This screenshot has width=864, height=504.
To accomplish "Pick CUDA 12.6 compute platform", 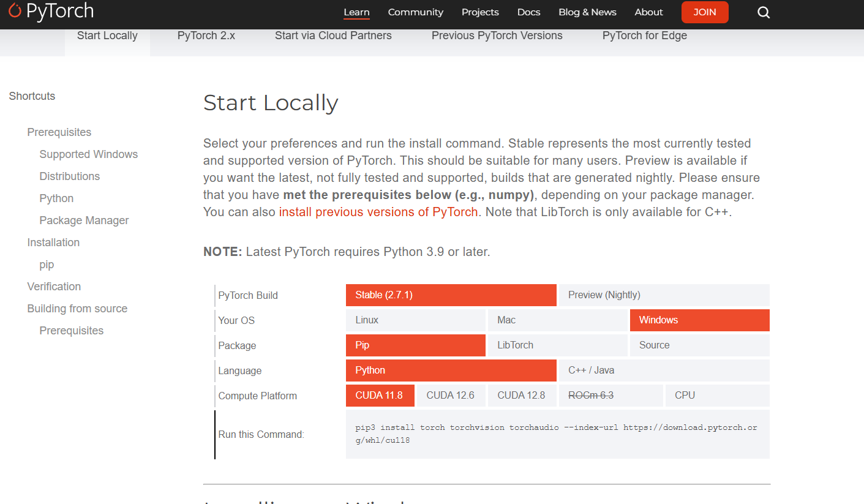I will (x=451, y=396).
